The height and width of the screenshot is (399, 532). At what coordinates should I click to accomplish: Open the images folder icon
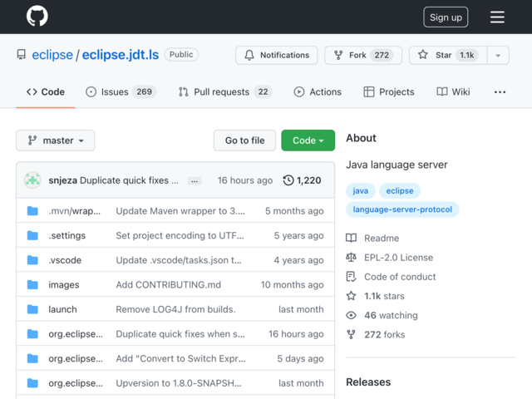(x=32, y=284)
